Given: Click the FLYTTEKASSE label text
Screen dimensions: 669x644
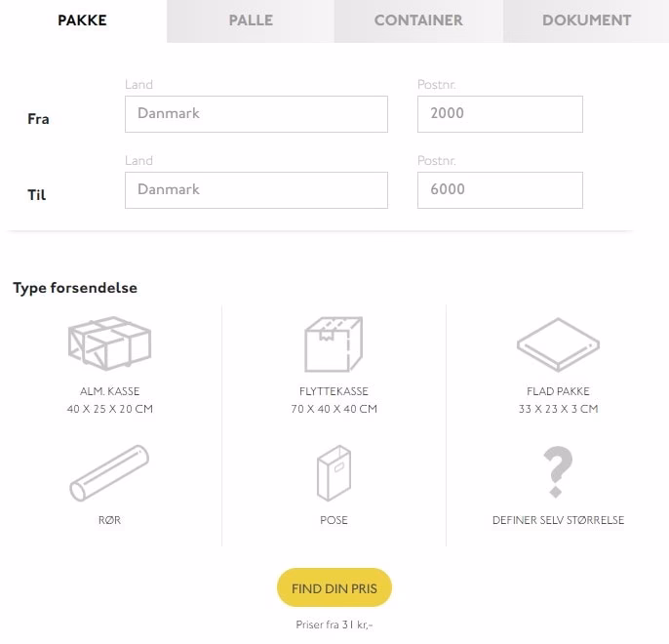Looking at the screenshot, I should [334, 391].
